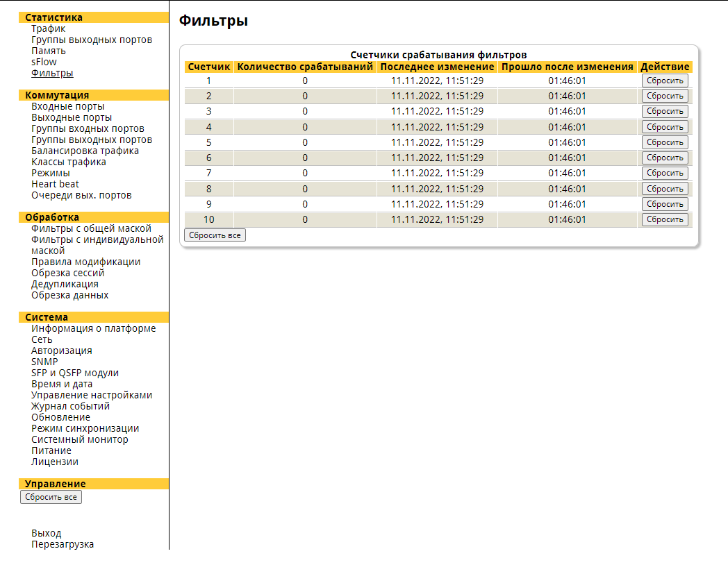728x574 pixels.
Task: Open Режим синхронизации settings
Action: 85,429
